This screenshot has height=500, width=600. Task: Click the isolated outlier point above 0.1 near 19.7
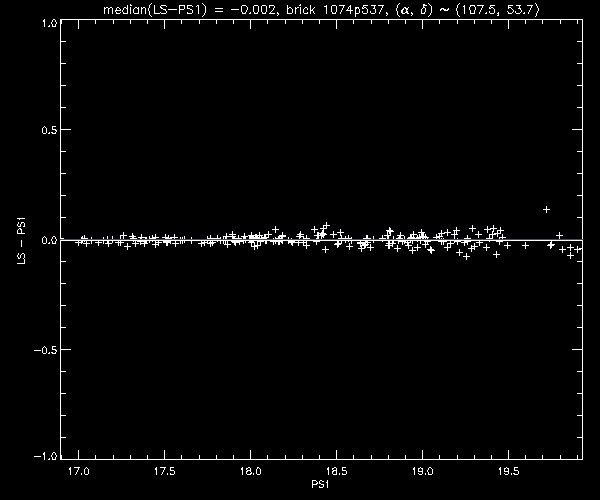[546, 209]
